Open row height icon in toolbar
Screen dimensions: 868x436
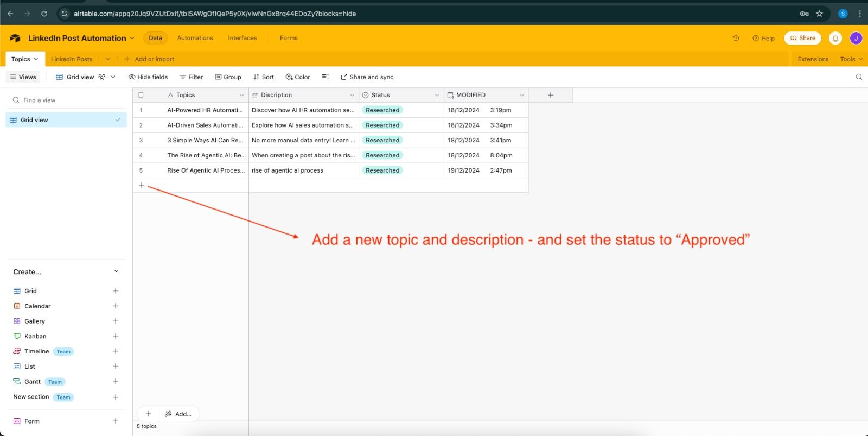(x=325, y=77)
